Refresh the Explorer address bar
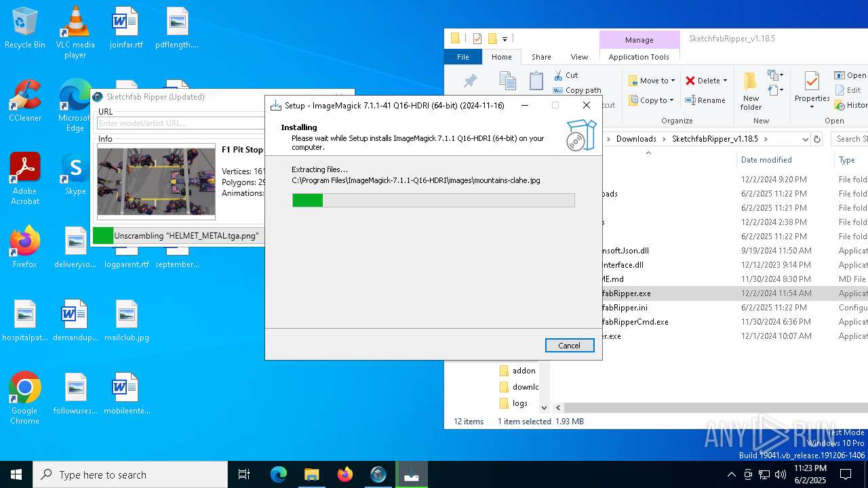The height and width of the screenshot is (488, 868). [x=817, y=139]
